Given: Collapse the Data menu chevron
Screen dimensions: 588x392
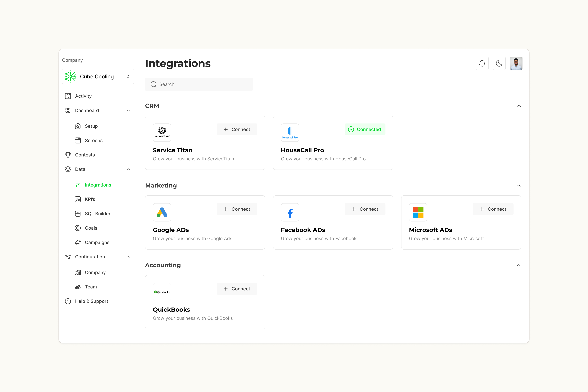Looking at the screenshot, I should pos(128,169).
